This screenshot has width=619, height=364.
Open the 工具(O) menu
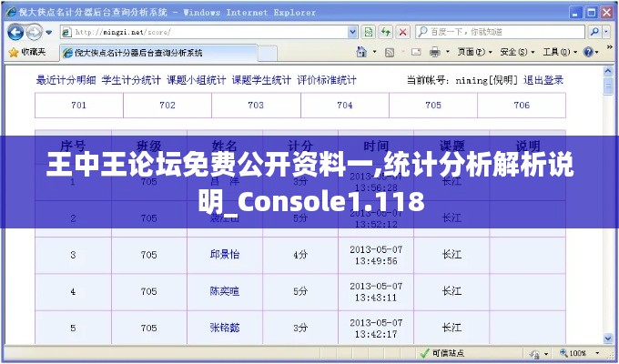pyautogui.click(x=560, y=52)
